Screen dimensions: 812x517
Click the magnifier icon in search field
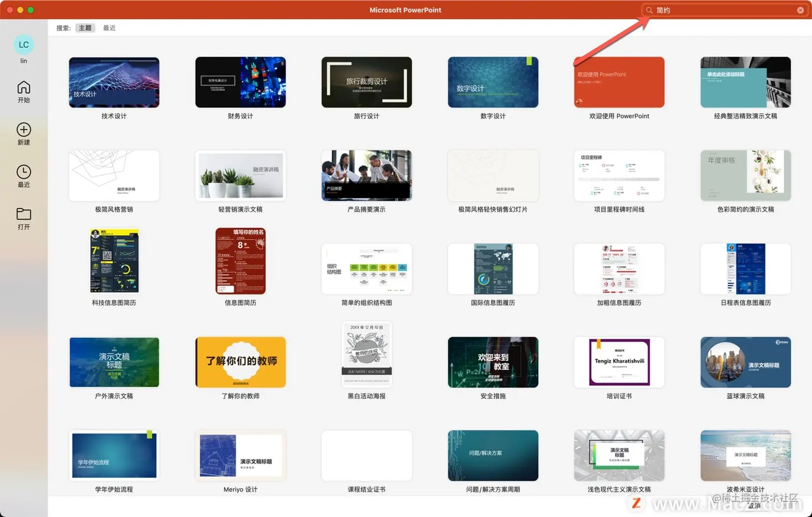point(649,10)
